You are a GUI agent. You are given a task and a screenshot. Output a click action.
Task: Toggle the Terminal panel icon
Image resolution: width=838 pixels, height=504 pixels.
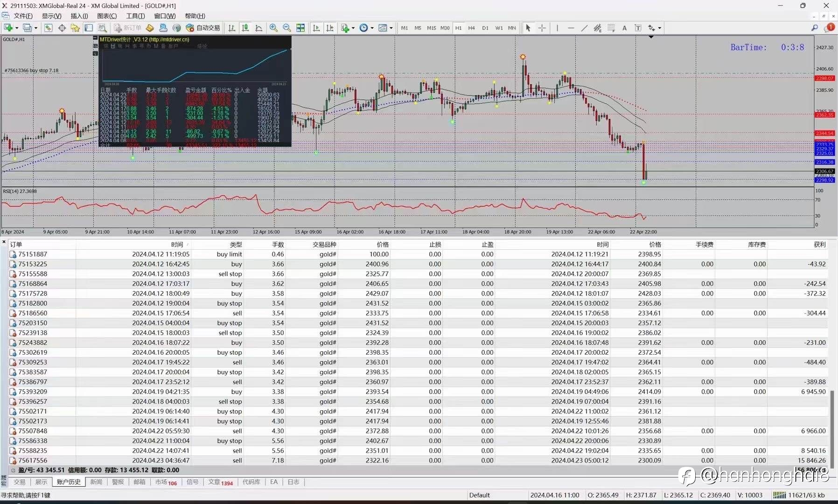pyautogui.click(x=89, y=28)
